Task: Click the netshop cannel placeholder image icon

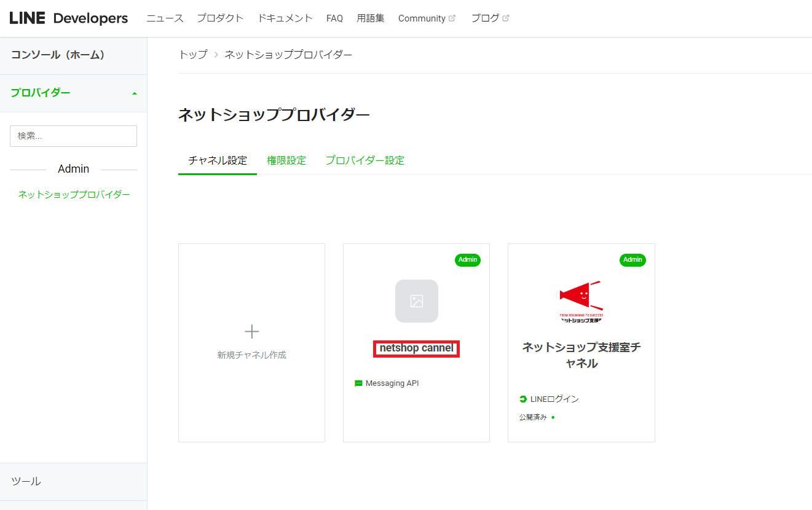Action: click(x=417, y=301)
